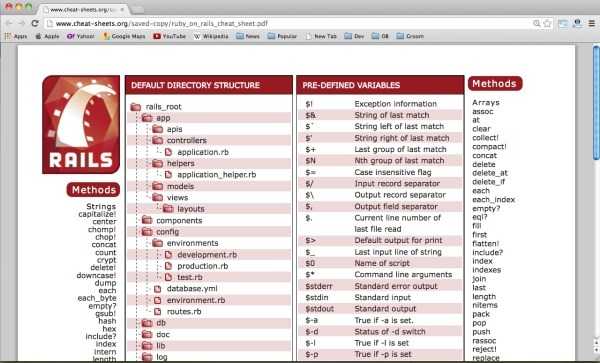Click the zoom magnifier in address bar
This screenshot has height=363, width=600.
pyautogui.click(x=537, y=23)
